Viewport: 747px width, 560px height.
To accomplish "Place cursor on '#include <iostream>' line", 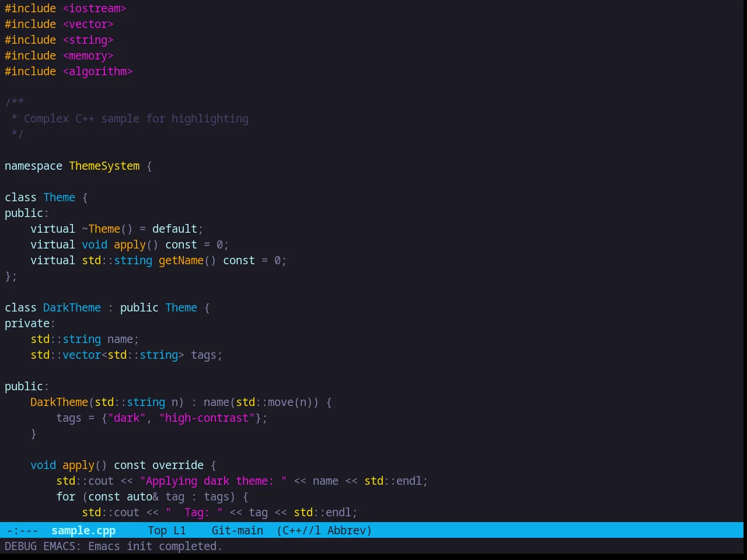I will pos(65,8).
